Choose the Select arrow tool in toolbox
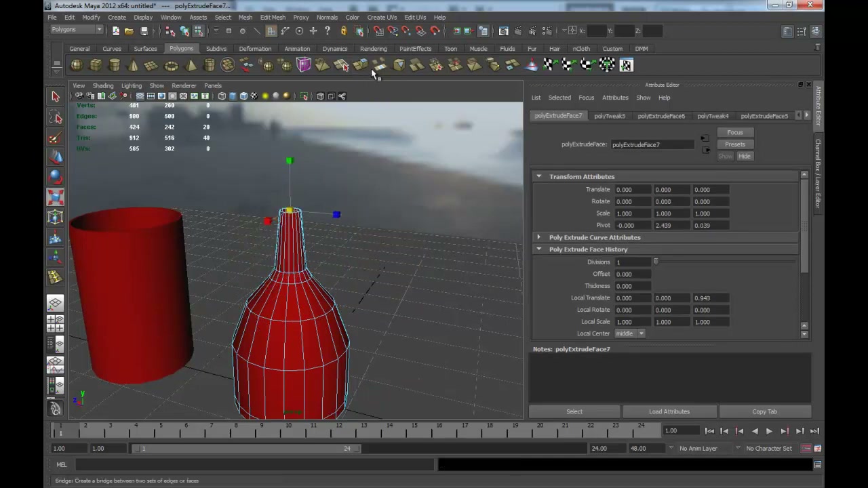868x488 pixels. pyautogui.click(x=56, y=97)
